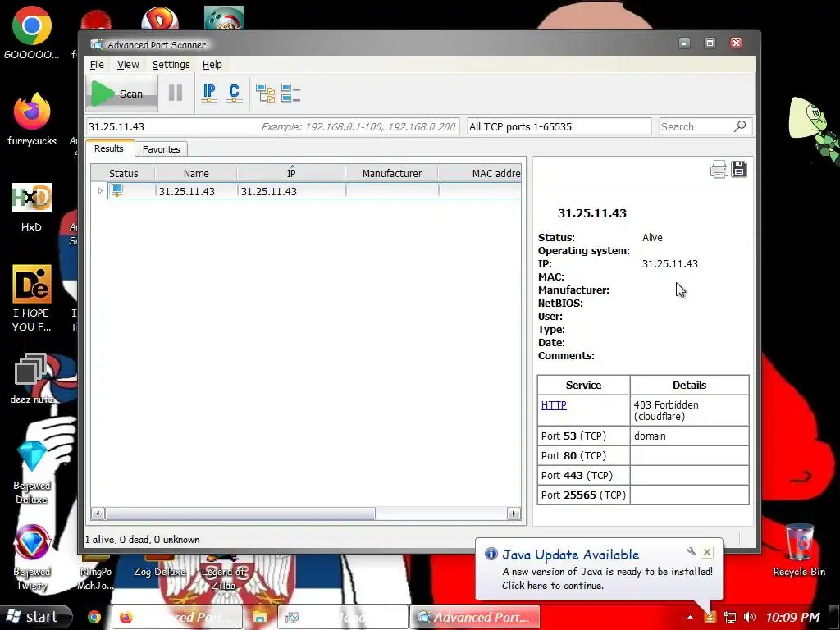Click the Java update tray icon
Image resolution: width=840 pixels, height=630 pixels.
[710, 618]
